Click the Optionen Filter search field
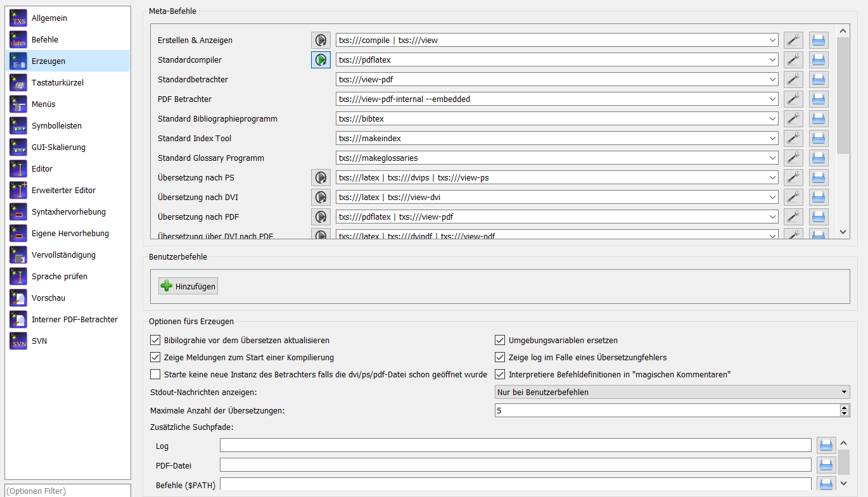This screenshot has height=497, width=868. click(67, 491)
